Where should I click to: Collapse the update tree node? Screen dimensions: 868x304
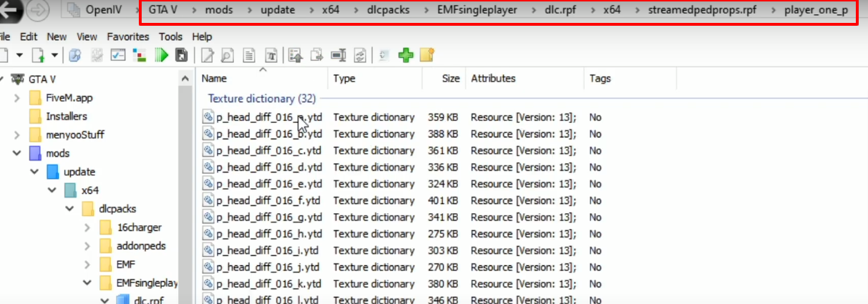(x=34, y=172)
